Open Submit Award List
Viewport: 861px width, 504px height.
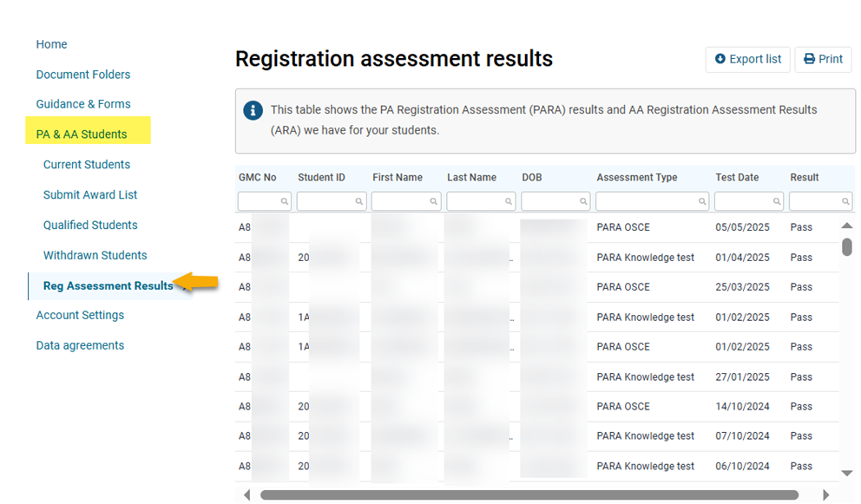[90, 195]
